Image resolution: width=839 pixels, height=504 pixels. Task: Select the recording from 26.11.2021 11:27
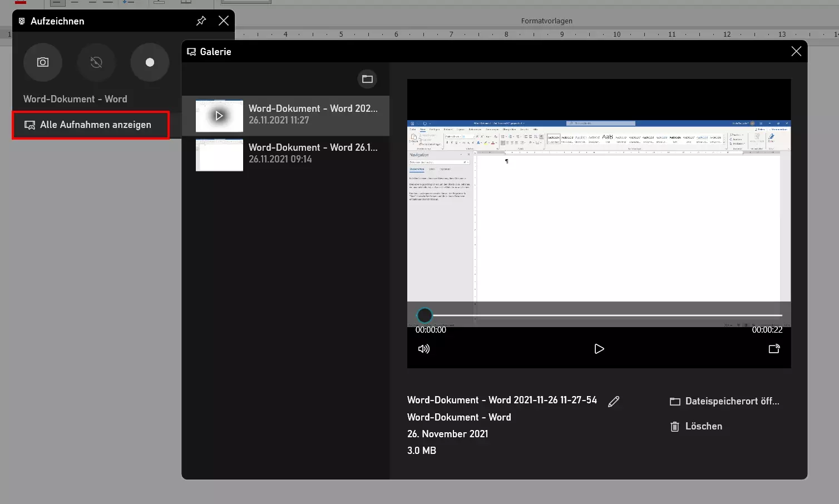pos(286,116)
